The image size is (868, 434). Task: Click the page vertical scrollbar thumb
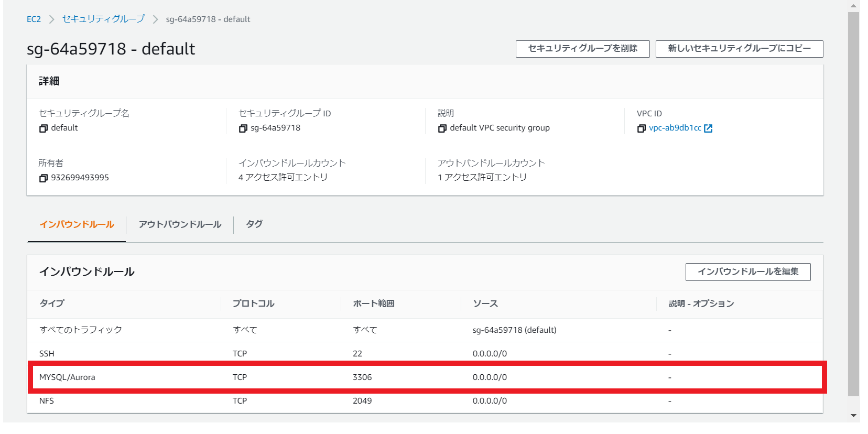click(x=853, y=204)
